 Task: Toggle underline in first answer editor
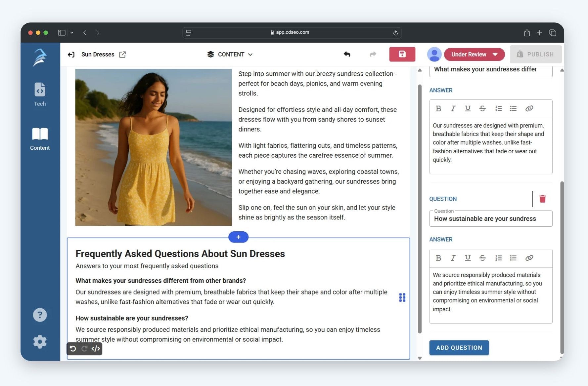pos(468,108)
